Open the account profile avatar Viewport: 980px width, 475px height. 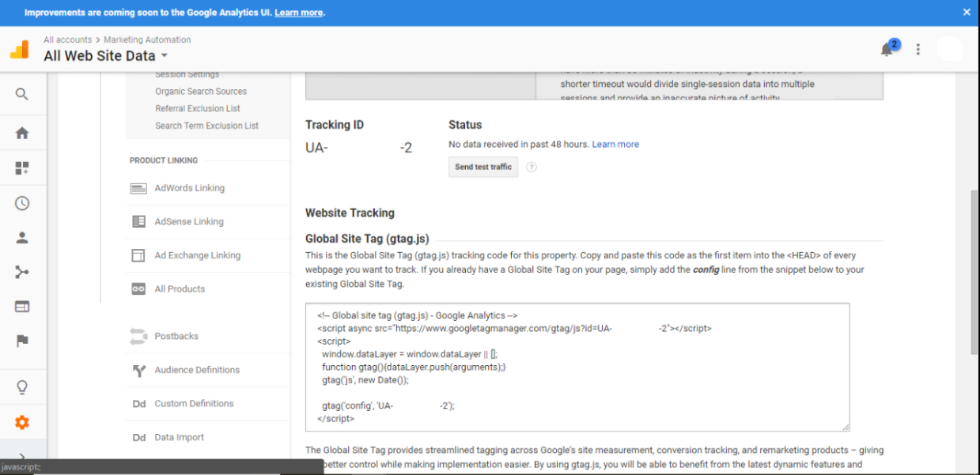point(950,49)
